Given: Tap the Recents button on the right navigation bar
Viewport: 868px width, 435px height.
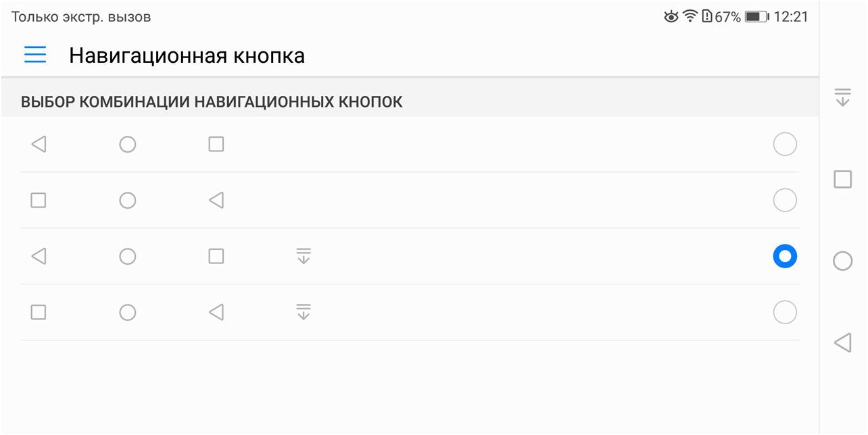Looking at the screenshot, I should point(843,180).
